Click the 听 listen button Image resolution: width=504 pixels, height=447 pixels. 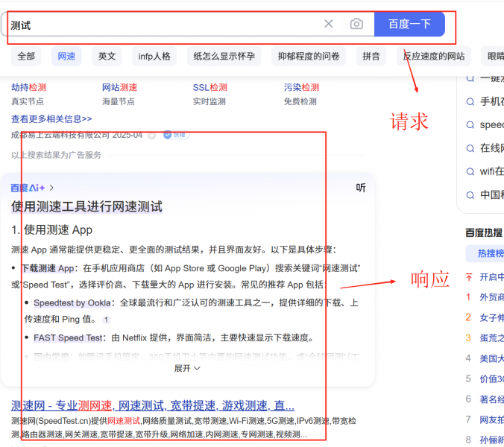pos(361,188)
